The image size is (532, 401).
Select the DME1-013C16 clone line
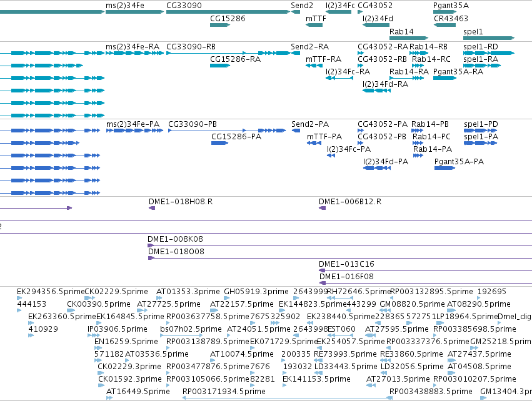(x=426, y=270)
